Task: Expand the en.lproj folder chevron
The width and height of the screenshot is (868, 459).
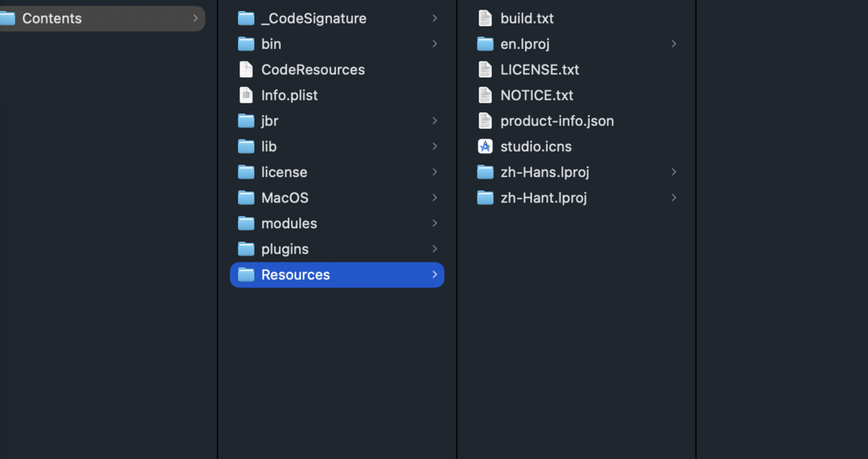Action: click(674, 44)
